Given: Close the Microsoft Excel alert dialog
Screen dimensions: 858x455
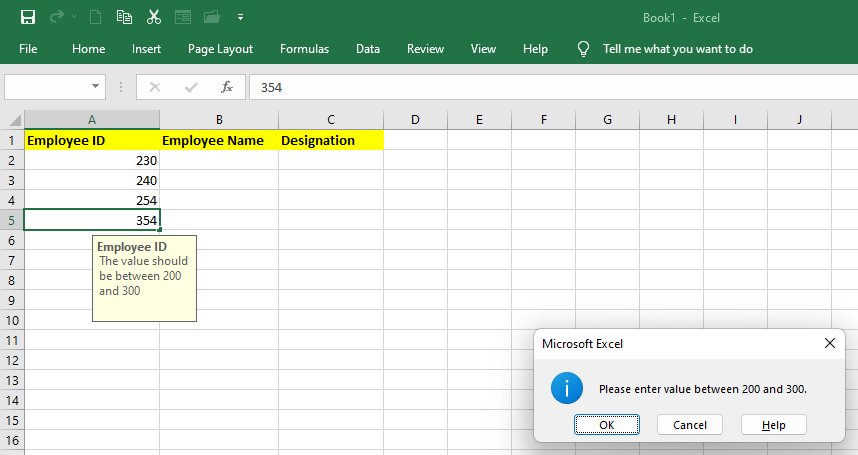Looking at the screenshot, I should point(829,343).
